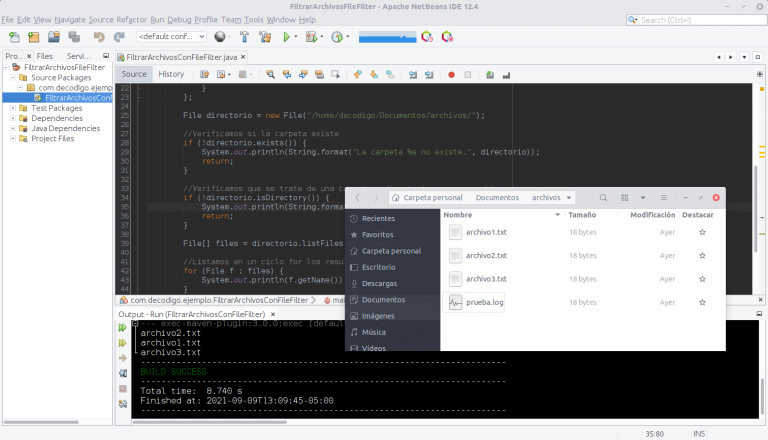This screenshot has height=440, width=768.
Task: Open search in the file manager
Action: click(603, 197)
